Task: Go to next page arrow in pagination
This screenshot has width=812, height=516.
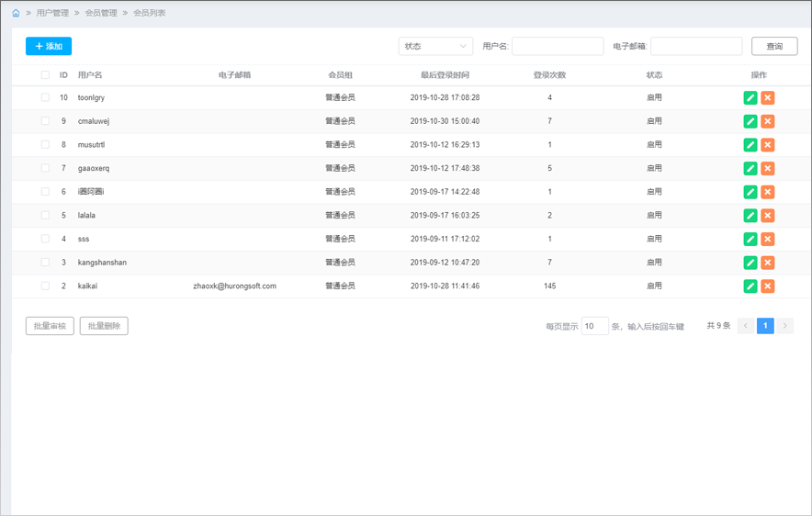Action: (784, 326)
